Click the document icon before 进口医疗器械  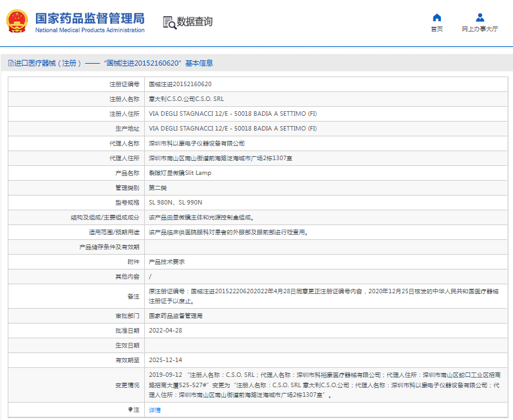pyautogui.click(x=10, y=63)
